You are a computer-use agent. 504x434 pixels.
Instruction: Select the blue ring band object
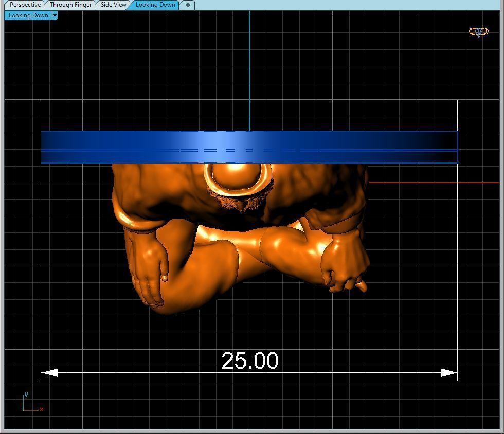(x=249, y=147)
